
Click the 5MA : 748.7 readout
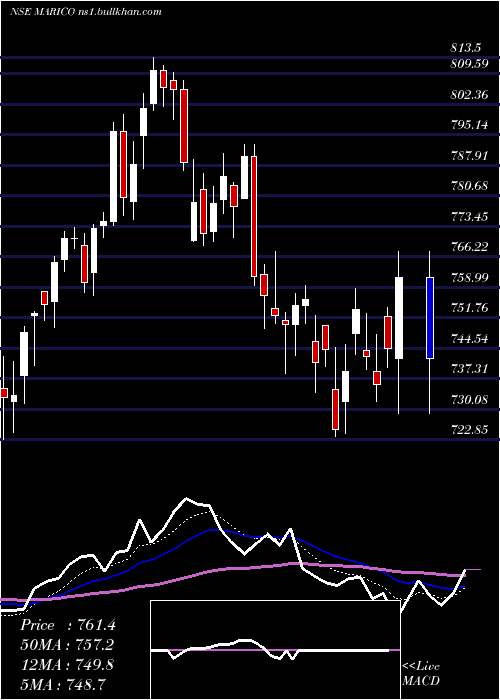tap(65, 684)
